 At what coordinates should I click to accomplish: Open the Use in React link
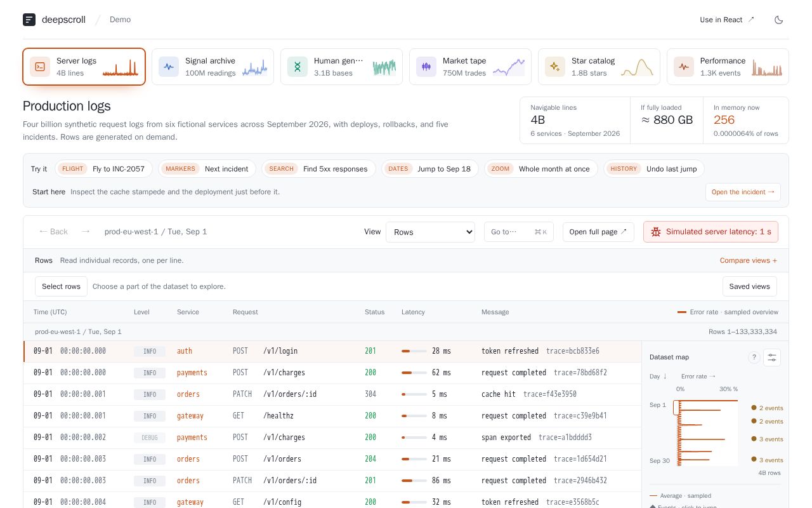click(727, 20)
